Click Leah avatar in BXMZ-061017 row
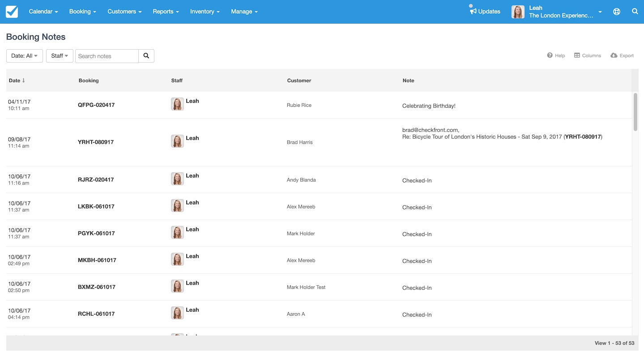The image size is (644, 352). [177, 286]
